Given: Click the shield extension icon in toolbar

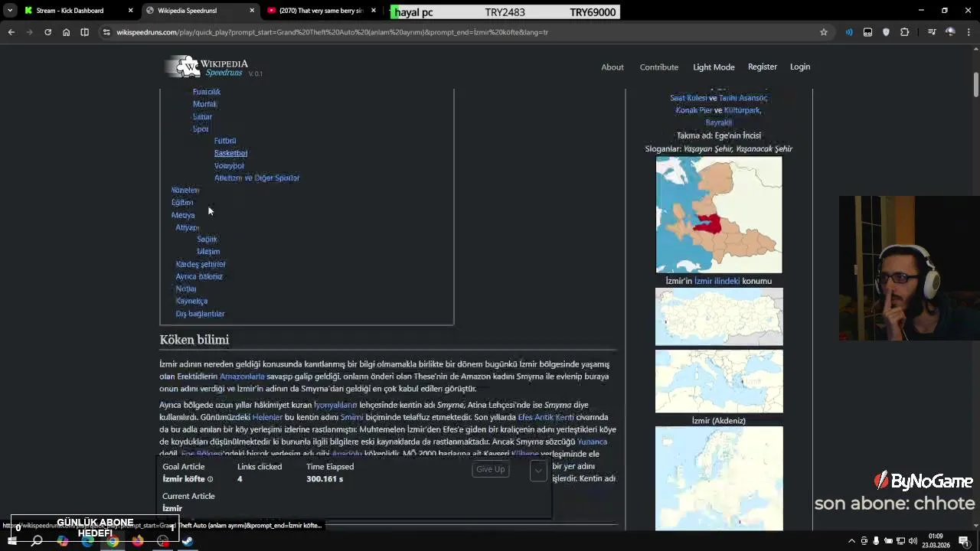Looking at the screenshot, I should pyautogui.click(x=886, y=32).
